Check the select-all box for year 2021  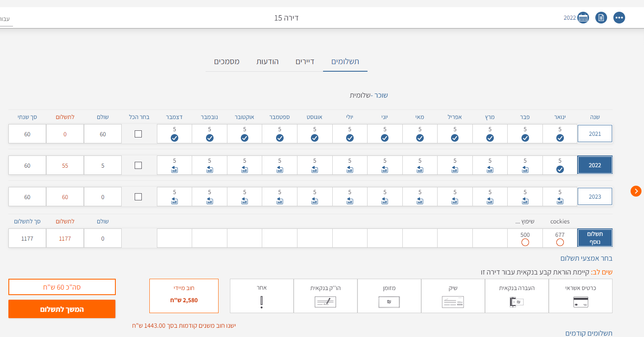[138, 134]
